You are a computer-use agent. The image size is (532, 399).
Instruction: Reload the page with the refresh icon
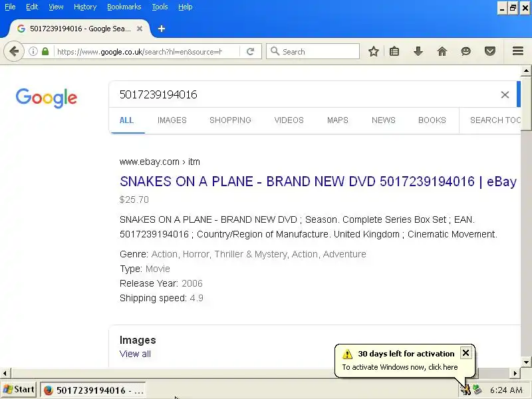(251, 52)
